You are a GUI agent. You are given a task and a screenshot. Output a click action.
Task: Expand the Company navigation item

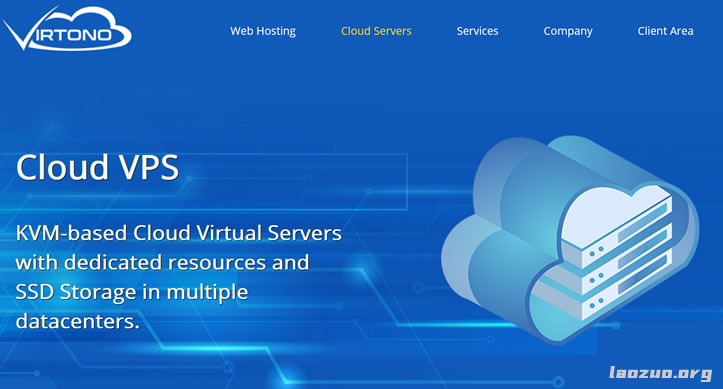(x=568, y=31)
